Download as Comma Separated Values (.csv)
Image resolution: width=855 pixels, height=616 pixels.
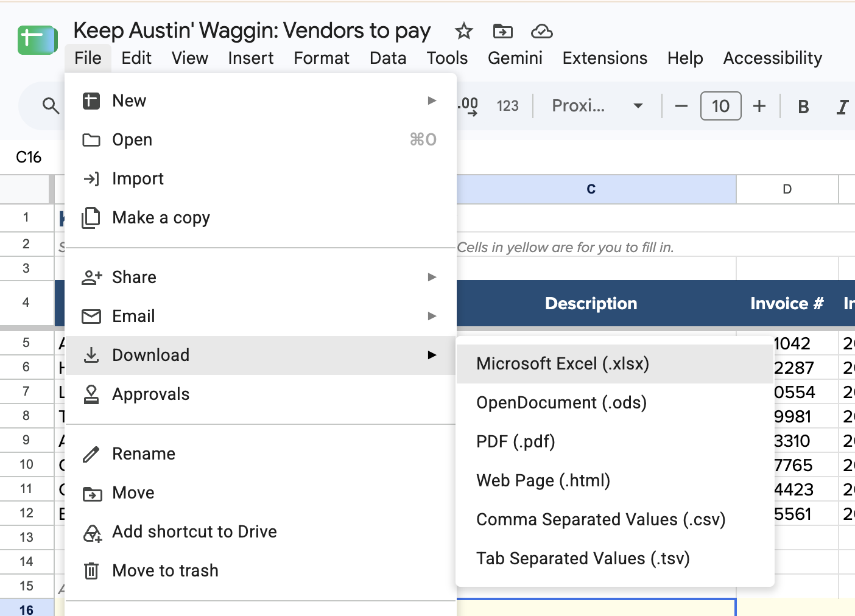pos(615,520)
